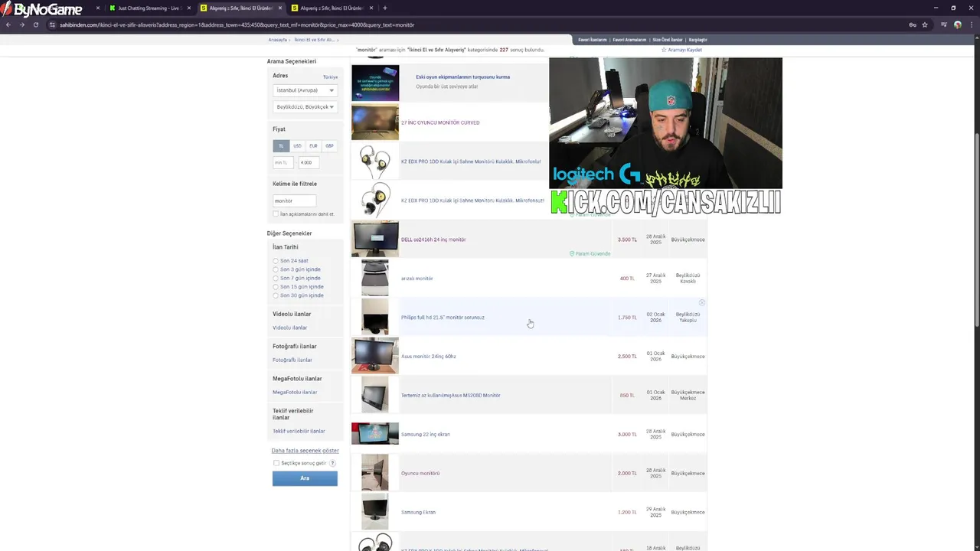Select USD currency button
Screen dimensions: 980x551
click(297, 146)
